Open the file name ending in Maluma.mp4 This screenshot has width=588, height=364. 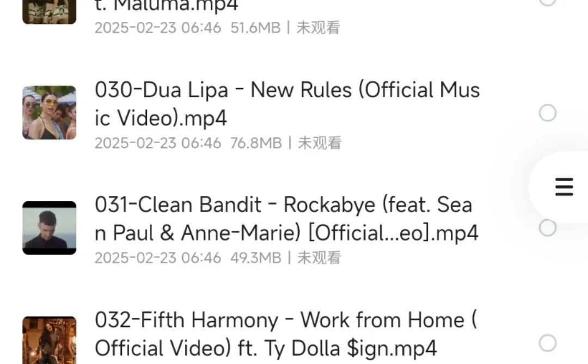(x=167, y=5)
